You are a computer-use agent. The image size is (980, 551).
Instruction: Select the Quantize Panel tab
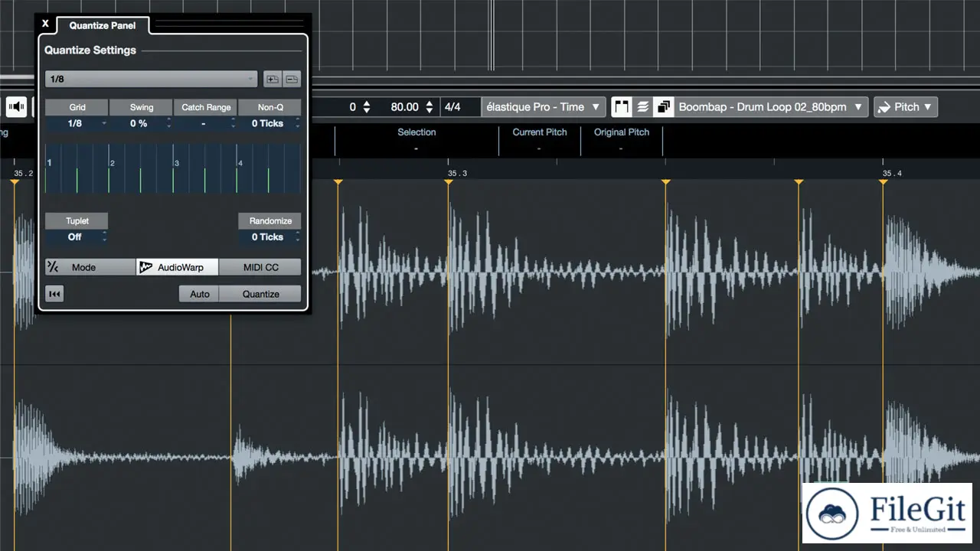pyautogui.click(x=103, y=25)
